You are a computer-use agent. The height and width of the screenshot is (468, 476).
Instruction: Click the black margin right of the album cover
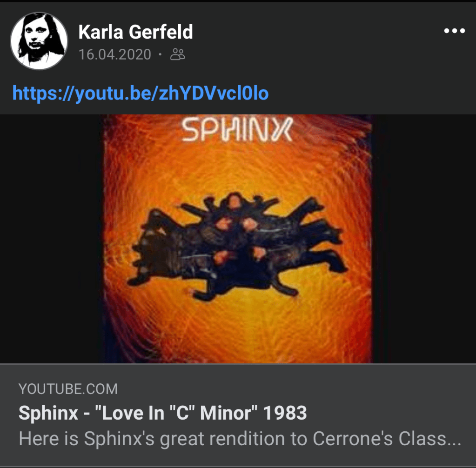[424, 239]
